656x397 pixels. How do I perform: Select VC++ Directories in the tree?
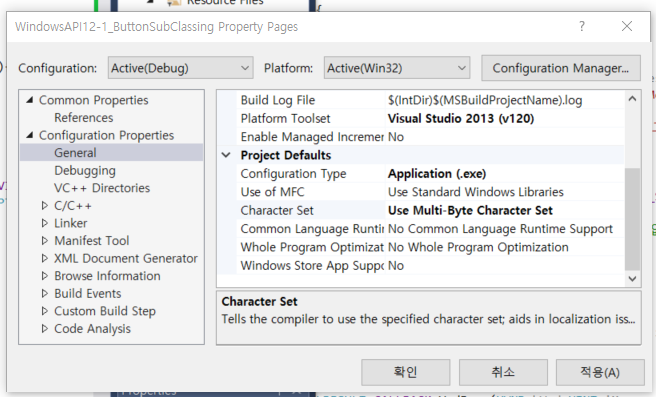pyautogui.click(x=102, y=188)
